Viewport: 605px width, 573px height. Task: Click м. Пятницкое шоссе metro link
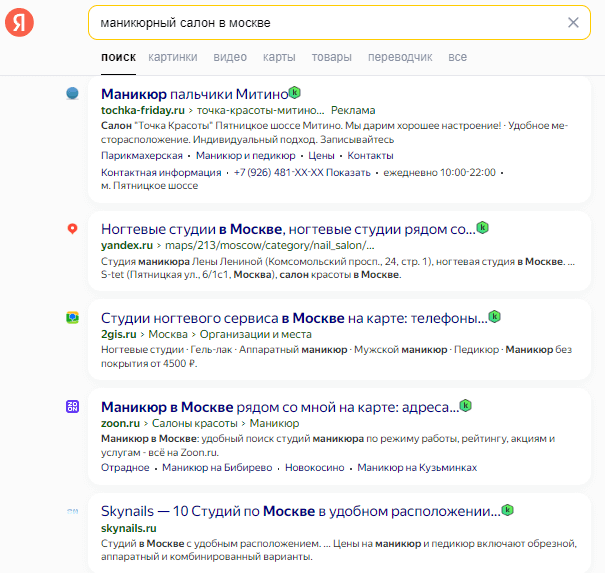149,186
